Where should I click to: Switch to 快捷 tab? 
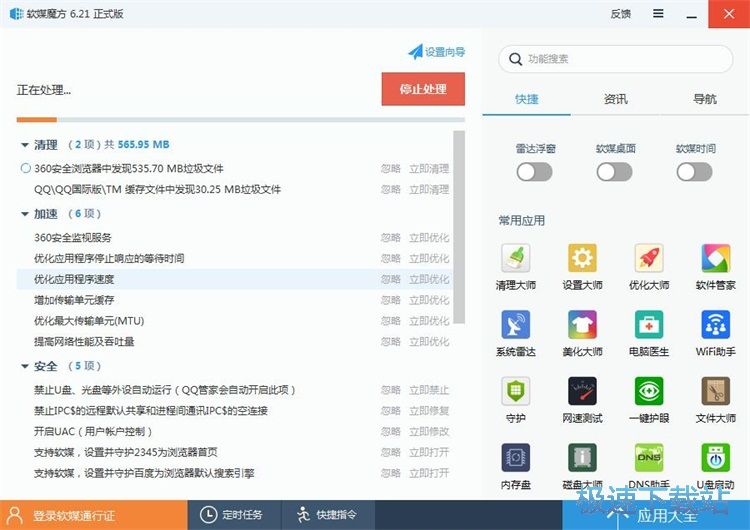tap(527, 99)
